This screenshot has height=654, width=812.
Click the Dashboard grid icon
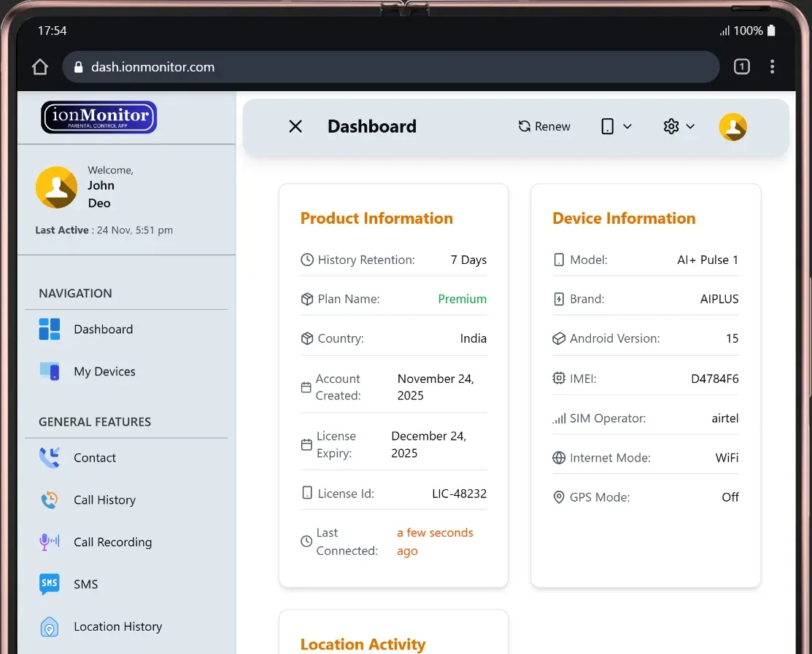49,329
